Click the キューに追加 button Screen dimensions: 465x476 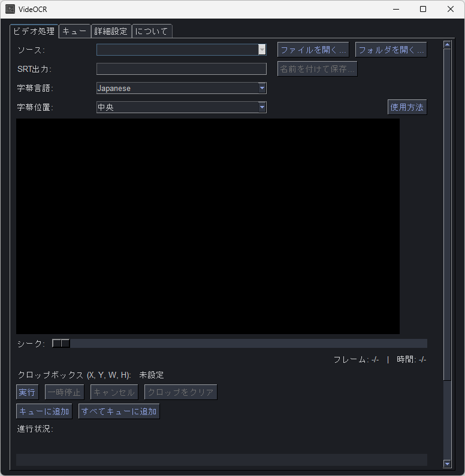[44, 411]
